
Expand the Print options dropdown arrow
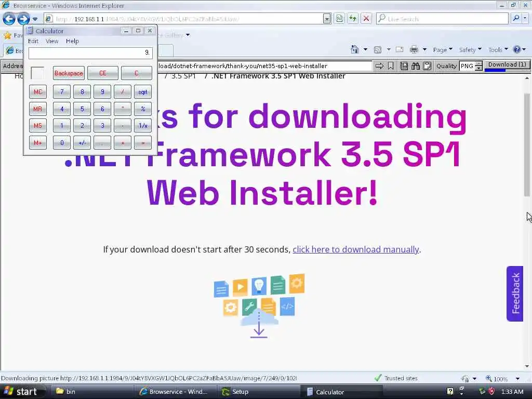(x=424, y=49)
